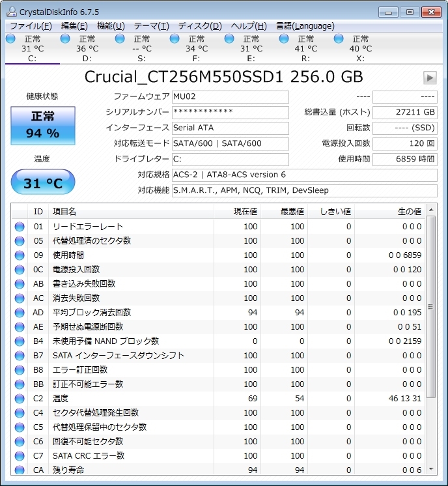This screenshot has width=448, height=486.
Task: Switch to the D: drive at 36 °C
Action: click(87, 48)
